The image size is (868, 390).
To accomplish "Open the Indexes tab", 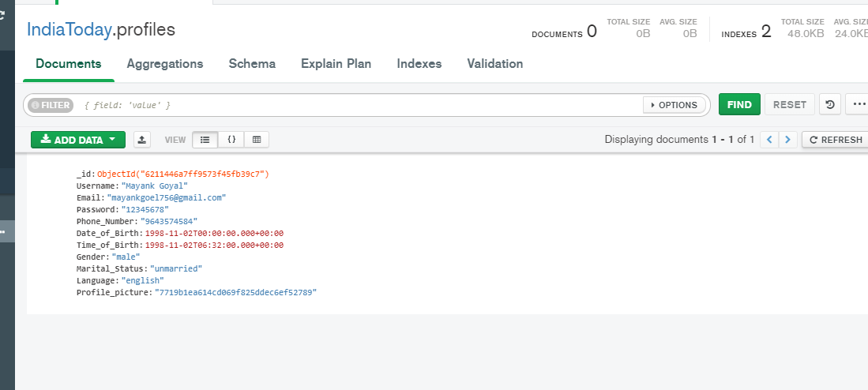I will click(x=419, y=64).
